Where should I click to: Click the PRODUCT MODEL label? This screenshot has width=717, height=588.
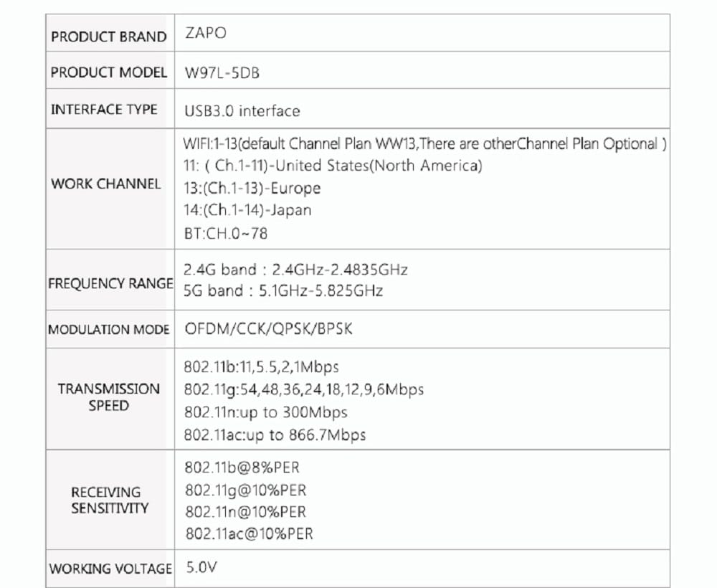(109, 72)
